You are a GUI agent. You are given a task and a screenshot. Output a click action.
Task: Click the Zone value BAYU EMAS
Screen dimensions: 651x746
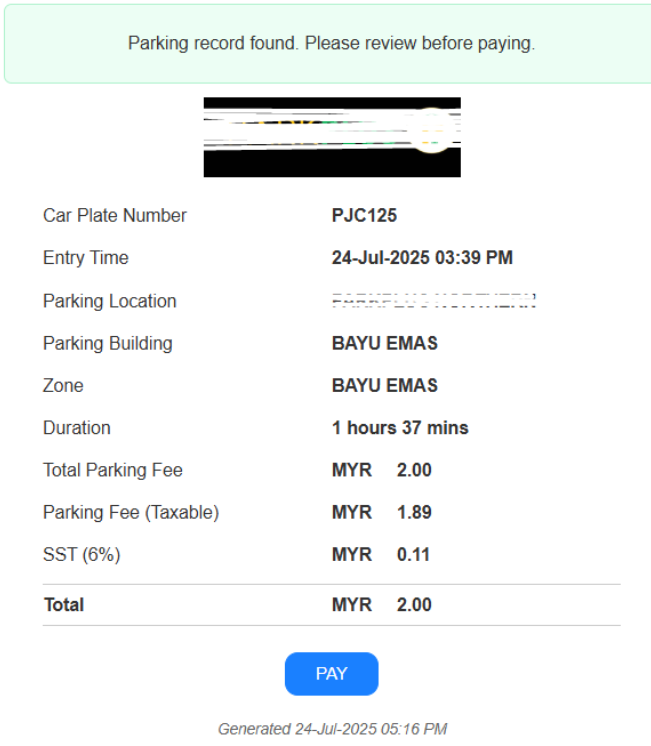(x=385, y=385)
